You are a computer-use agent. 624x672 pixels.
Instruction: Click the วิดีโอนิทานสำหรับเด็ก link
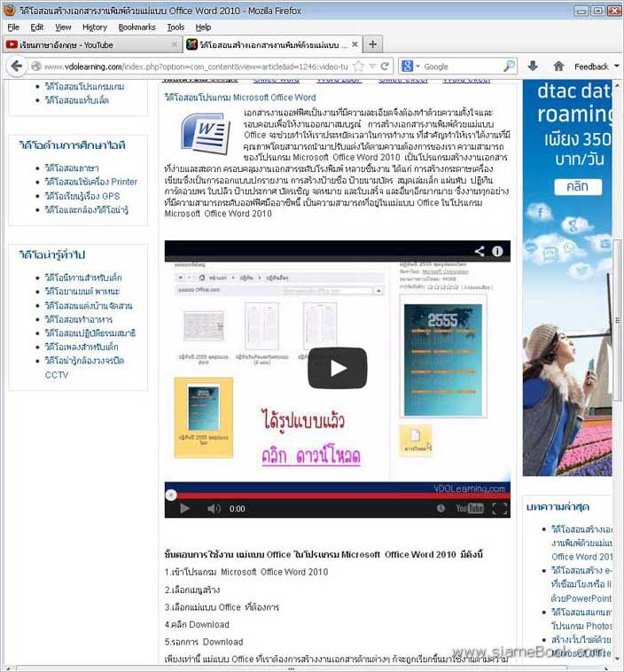point(83,277)
